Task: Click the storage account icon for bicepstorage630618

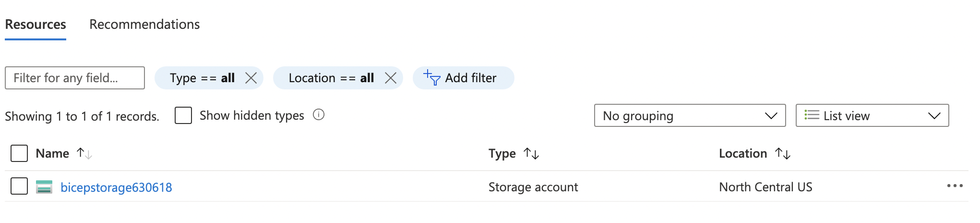Action: tap(44, 186)
